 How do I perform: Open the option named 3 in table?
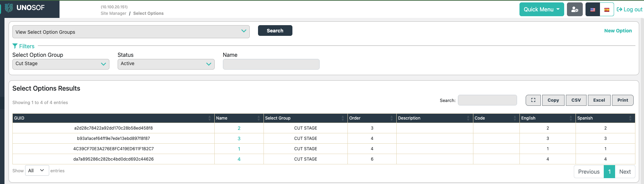[239, 139]
